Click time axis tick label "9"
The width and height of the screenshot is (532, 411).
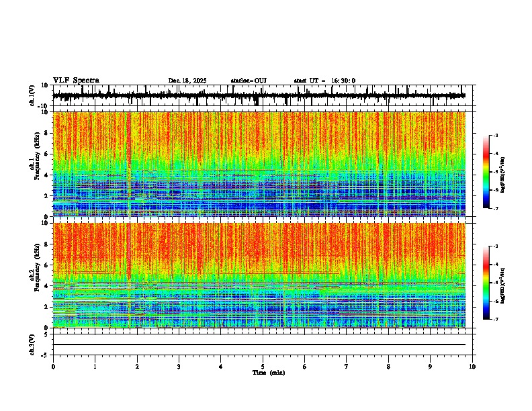(430, 367)
